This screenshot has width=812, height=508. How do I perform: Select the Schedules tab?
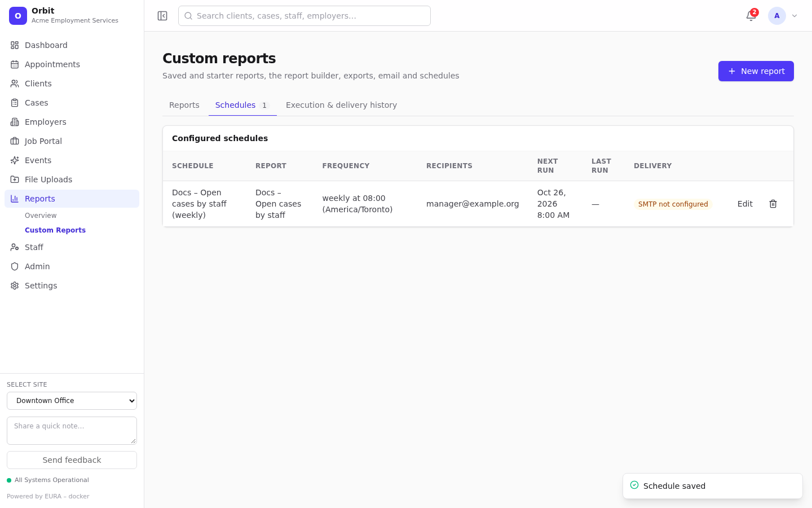click(x=242, y=105)
